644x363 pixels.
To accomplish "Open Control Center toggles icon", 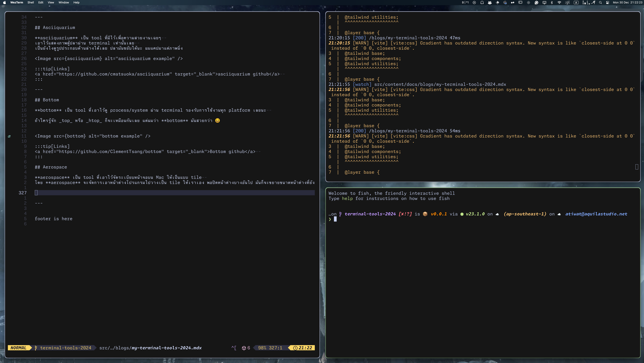I will coord(607,2).
